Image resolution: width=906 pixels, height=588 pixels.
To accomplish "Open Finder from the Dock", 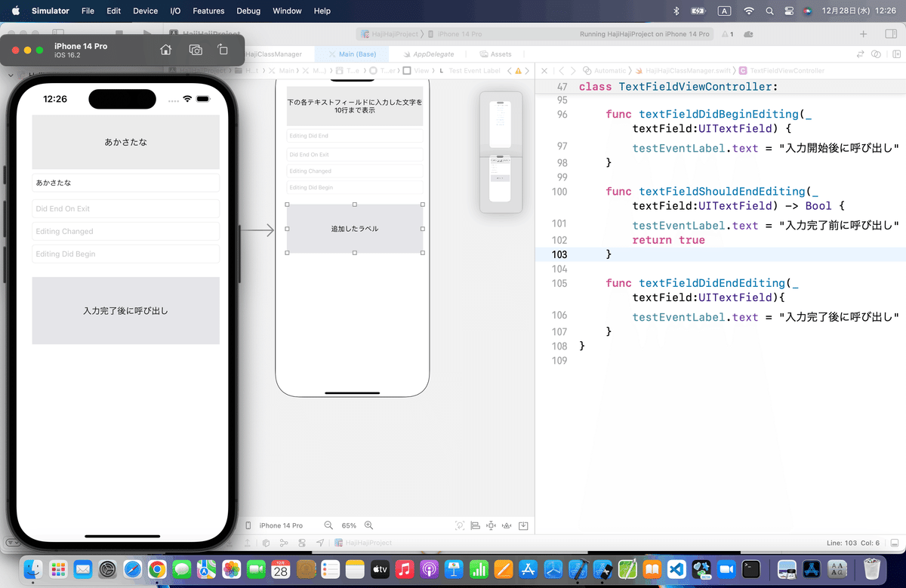I will click(x=32, y=568).
